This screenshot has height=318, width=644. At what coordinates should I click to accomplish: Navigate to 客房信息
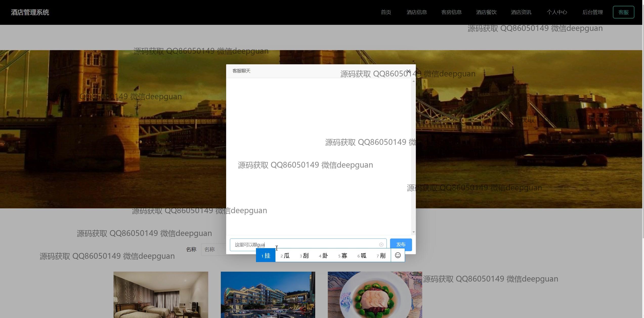point(451,12)
